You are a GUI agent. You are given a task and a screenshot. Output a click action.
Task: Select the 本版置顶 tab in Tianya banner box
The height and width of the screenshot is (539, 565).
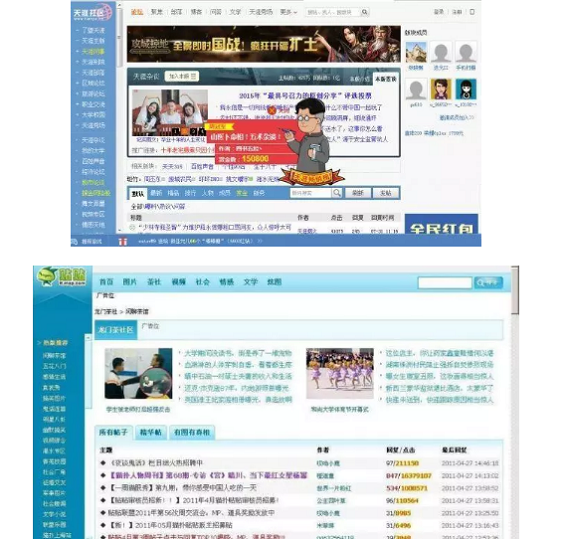(x=386, y=79)
